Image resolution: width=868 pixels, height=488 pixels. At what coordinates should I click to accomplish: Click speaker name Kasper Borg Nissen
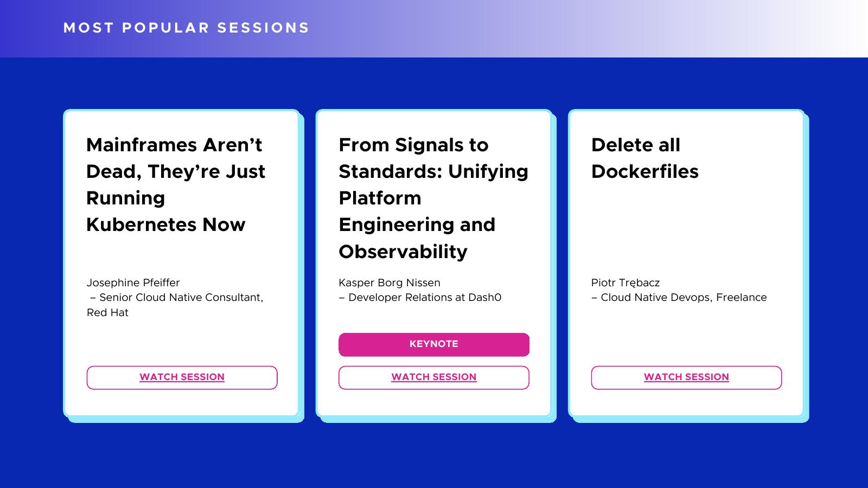[x=389, y=282]
